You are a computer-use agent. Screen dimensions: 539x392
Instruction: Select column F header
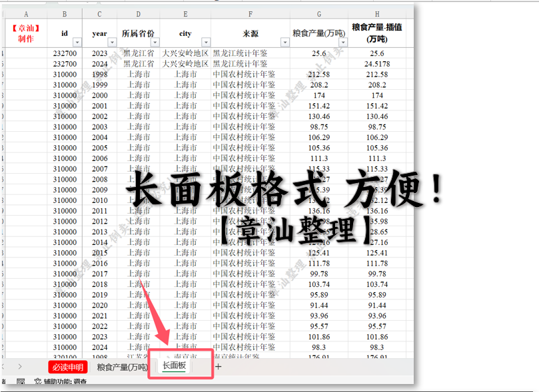click(x=251, y=14)
